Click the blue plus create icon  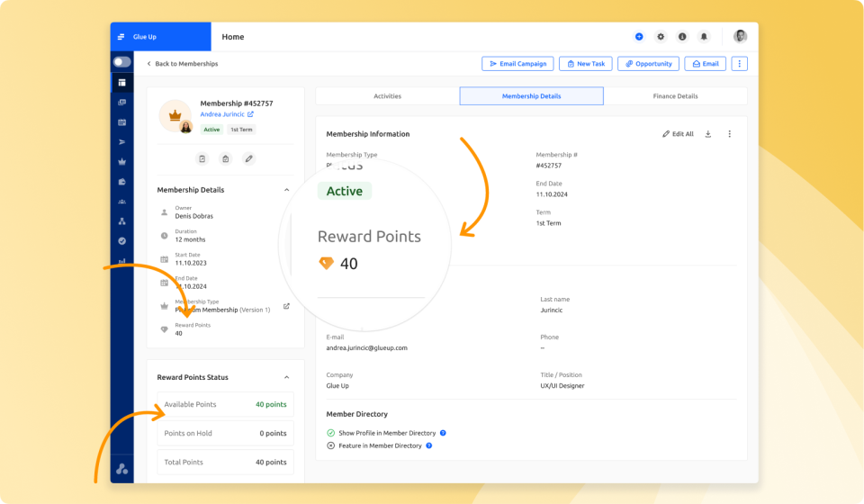point(639,37)
